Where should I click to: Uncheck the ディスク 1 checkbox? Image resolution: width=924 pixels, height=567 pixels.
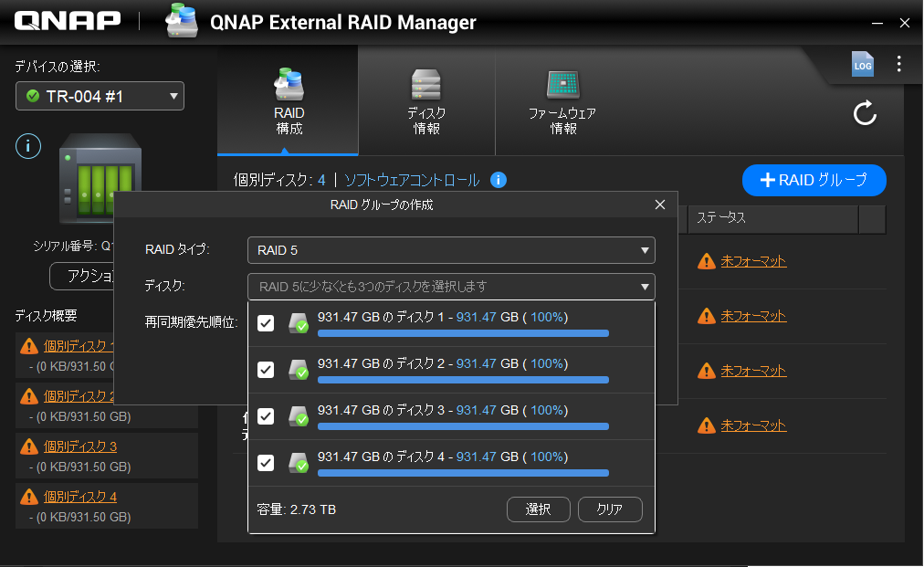click(x=266, y=323)
